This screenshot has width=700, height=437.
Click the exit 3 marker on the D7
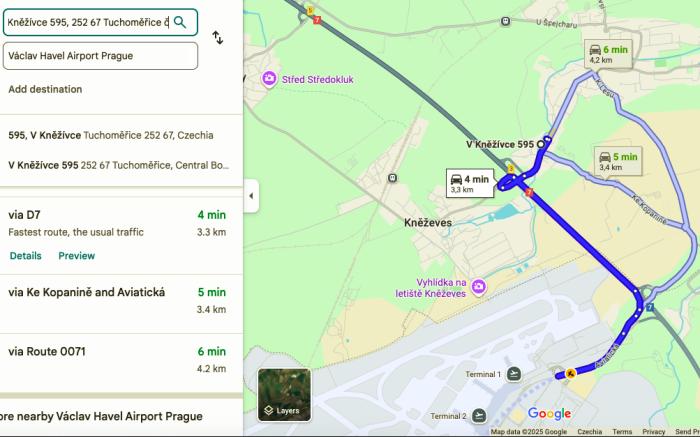[511, 168]
